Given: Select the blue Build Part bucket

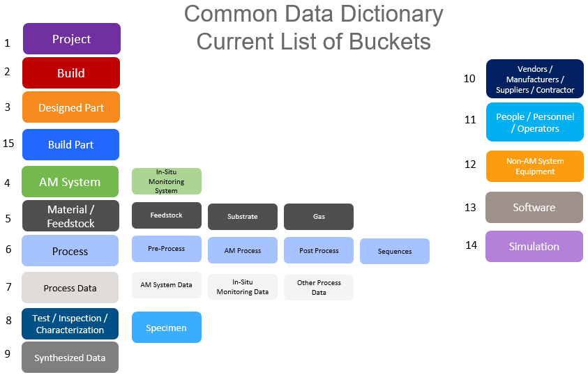Looking at the screenshot, I should pos(71,144).
